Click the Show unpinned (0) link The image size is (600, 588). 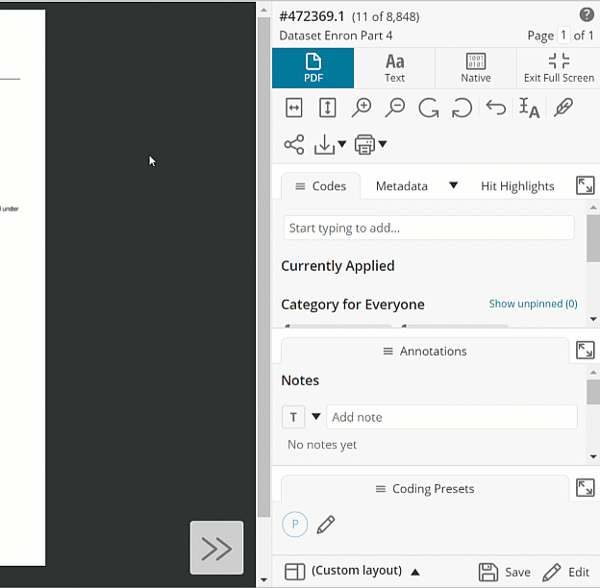click(533, 304)
